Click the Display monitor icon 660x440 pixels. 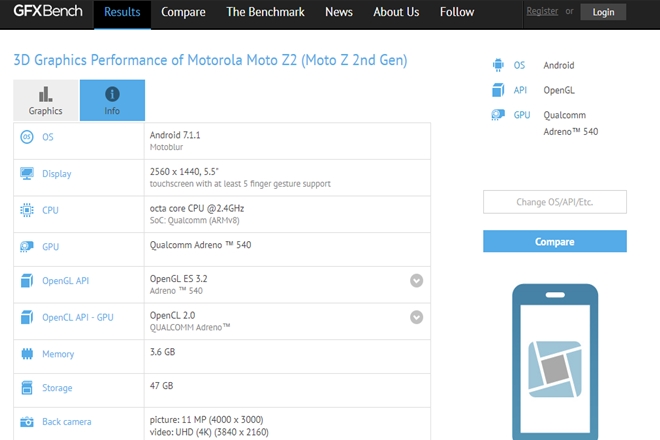point(27,173)
